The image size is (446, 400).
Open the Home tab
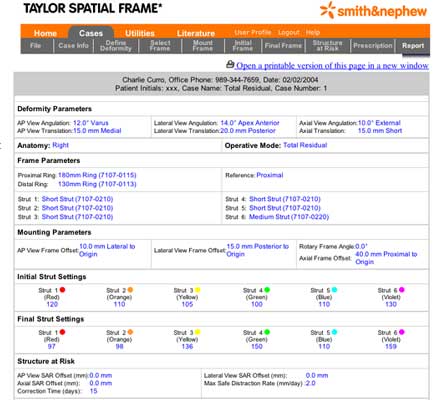[x=45, y=33]
